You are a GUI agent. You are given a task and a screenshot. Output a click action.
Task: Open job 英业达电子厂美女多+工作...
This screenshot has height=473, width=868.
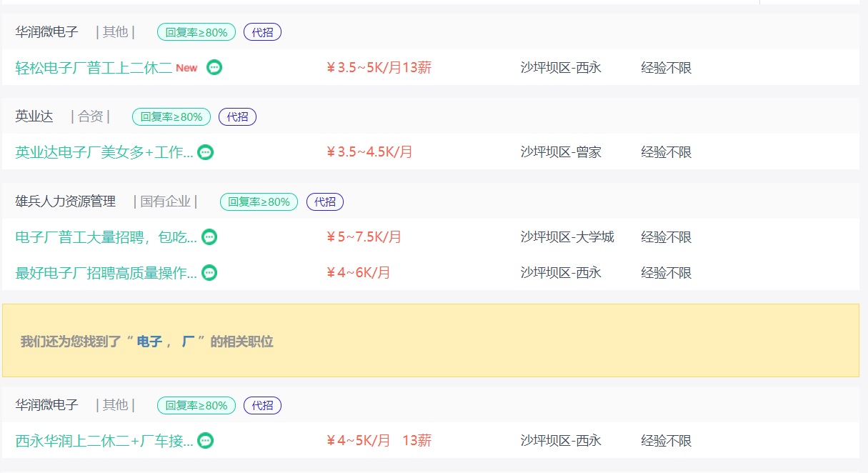104,152
